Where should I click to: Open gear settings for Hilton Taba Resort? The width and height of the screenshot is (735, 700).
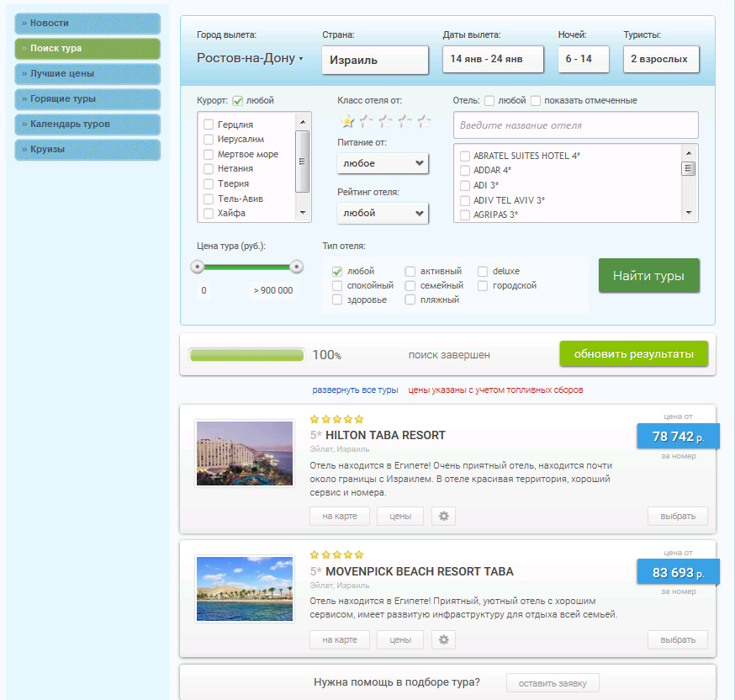pyautogui.click(x=443, y=517)
